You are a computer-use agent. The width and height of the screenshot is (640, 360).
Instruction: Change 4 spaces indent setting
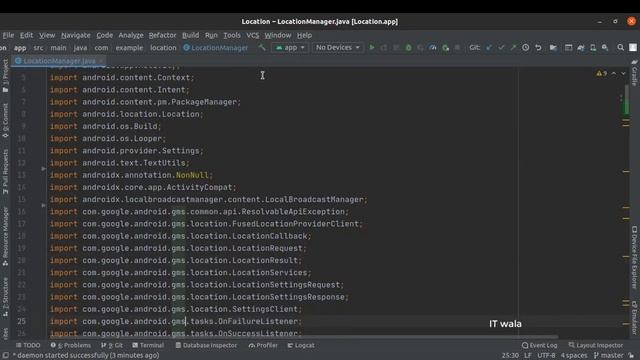[x=573, y=356]
